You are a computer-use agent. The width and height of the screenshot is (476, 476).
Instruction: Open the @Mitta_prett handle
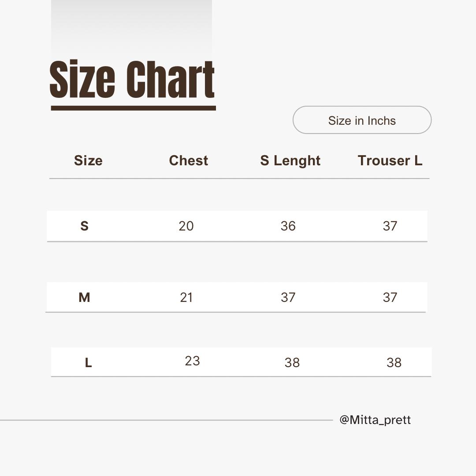(x=375, y=420)
